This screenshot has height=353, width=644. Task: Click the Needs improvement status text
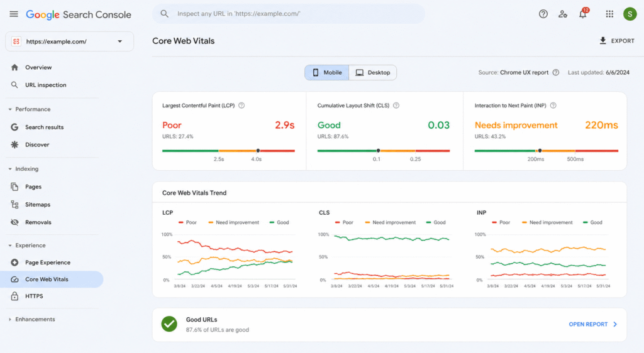[x=516, y=125]
